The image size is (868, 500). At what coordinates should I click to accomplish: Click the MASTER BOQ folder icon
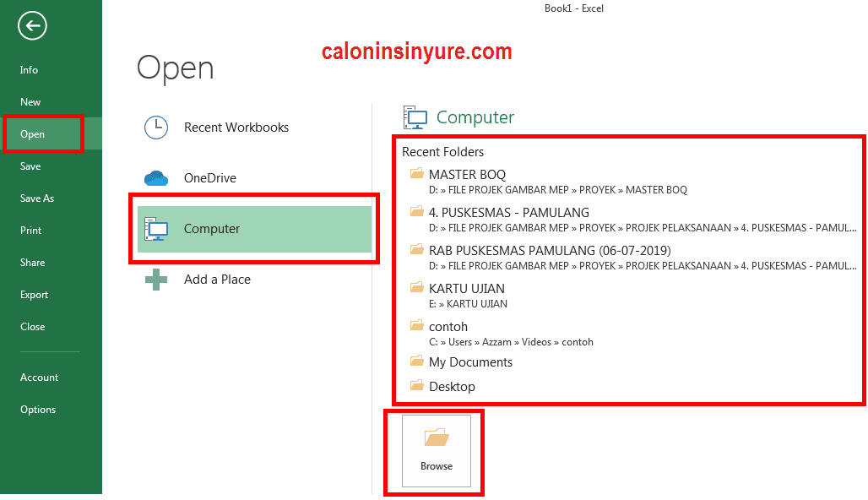(x=417, y=174)
